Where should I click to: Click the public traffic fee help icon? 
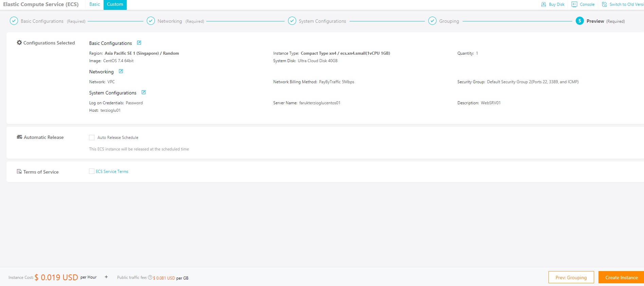(x=150, y=278)
